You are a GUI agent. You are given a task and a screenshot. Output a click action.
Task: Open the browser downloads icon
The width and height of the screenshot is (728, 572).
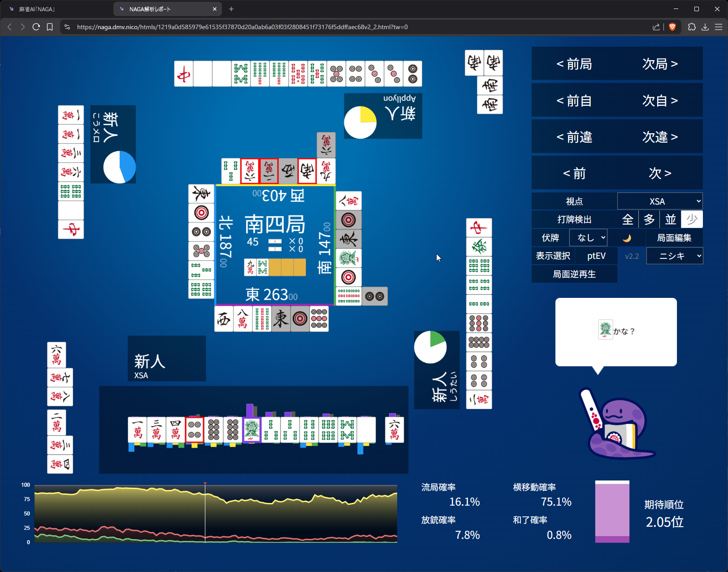(705, 27)
